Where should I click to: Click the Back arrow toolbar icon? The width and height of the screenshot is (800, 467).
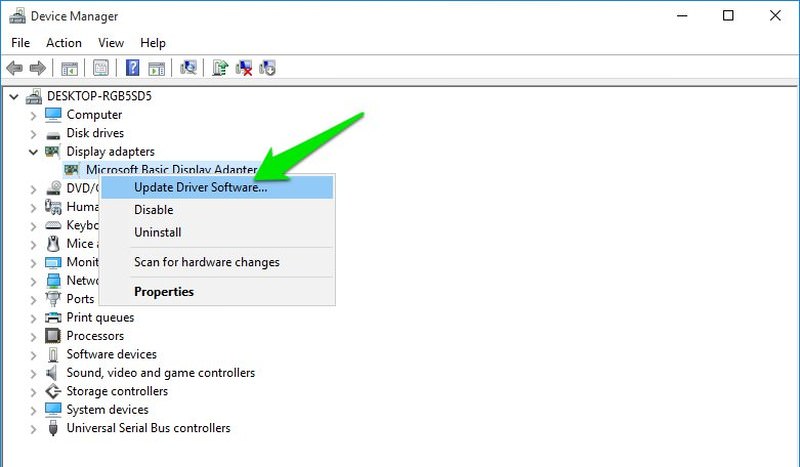[15, 68]
